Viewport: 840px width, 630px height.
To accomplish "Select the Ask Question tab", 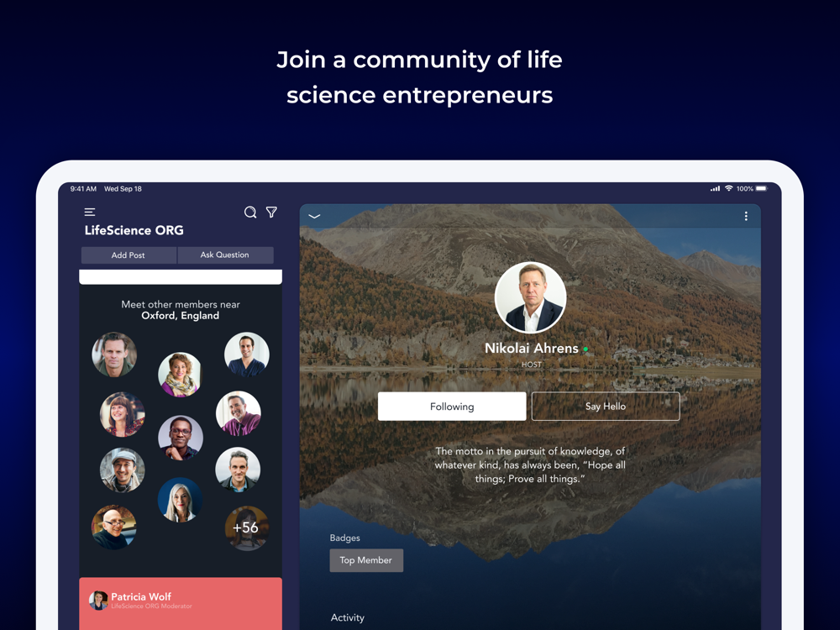I will [225, 255].
